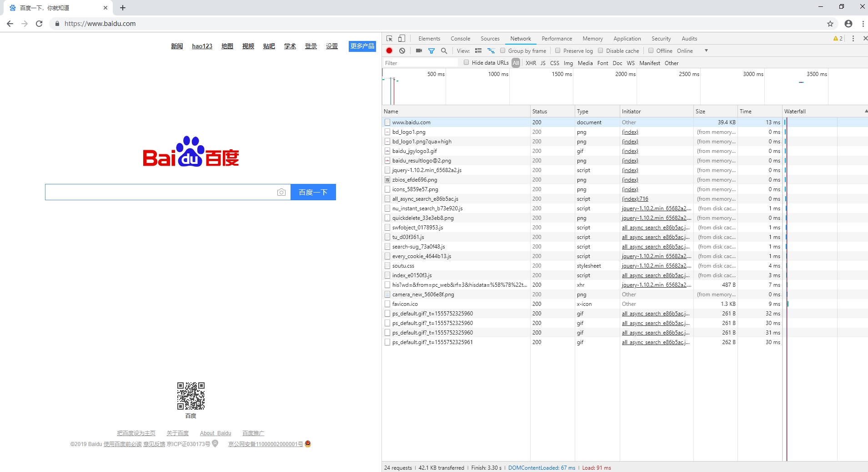Toggle the network filter funnel icon
The image size is (868, 472).
click(431, 51)
